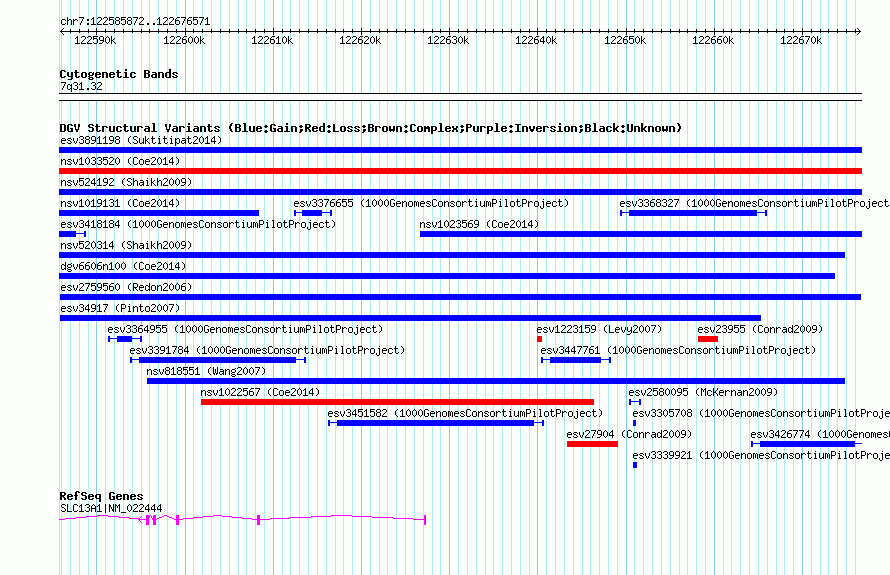The image size is (890, 575).
Task: Click the 7q31.32 band label
Action: point(81,86)
